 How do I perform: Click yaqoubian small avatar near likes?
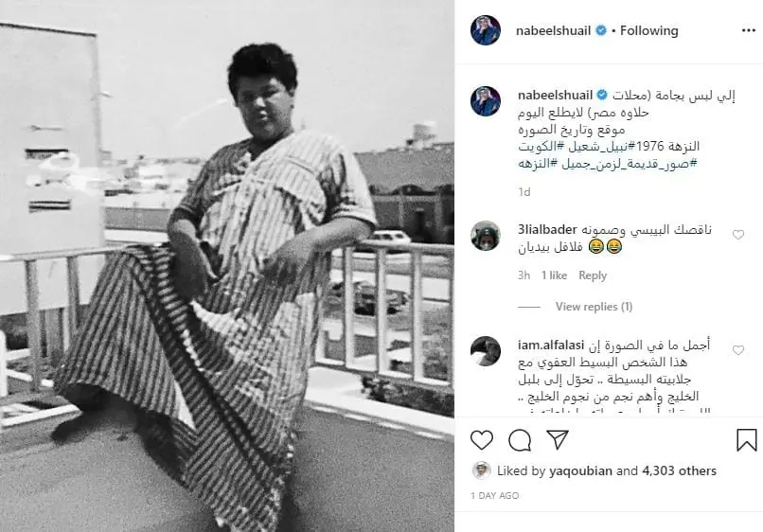[x=481, y=470]
